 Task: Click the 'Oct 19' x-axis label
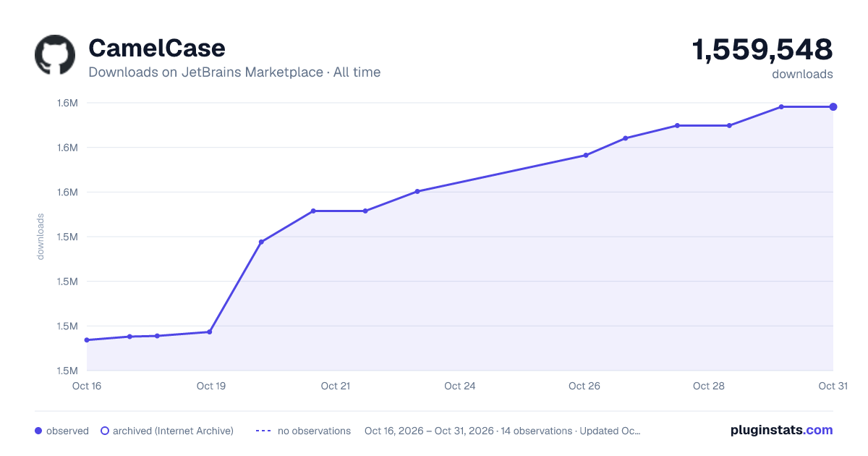[211, 386]
